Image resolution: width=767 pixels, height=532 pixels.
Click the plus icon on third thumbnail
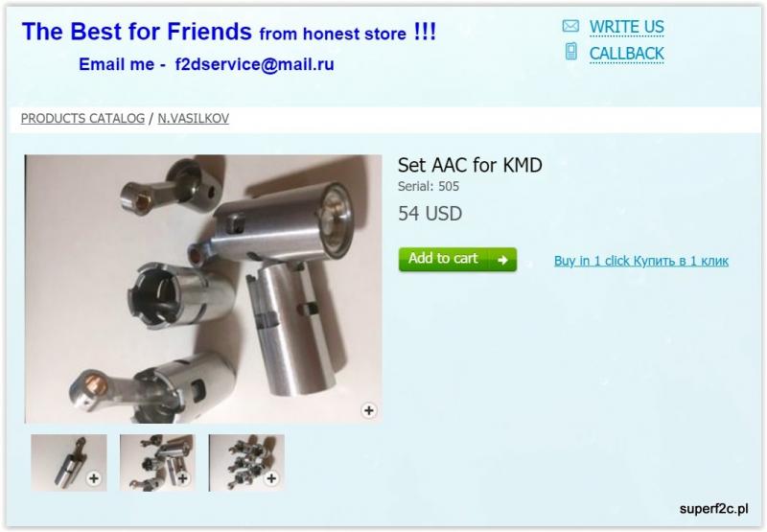point(271,477)
